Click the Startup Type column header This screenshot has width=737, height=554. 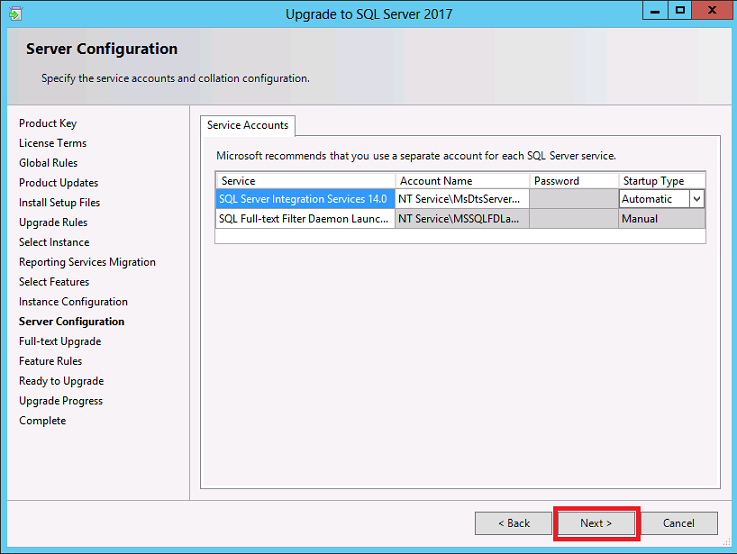(x=662, y=181)
